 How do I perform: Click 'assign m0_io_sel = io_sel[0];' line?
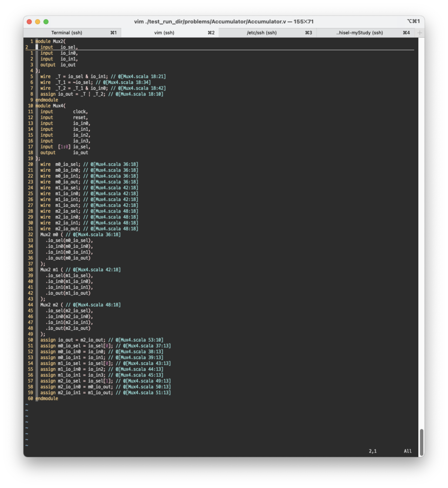[106, 346]
